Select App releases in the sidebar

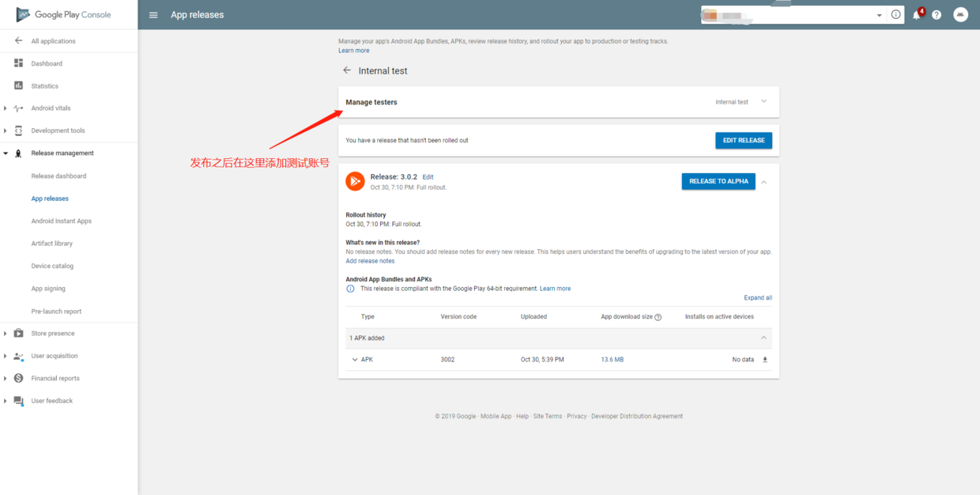click(x=48, y=198)
